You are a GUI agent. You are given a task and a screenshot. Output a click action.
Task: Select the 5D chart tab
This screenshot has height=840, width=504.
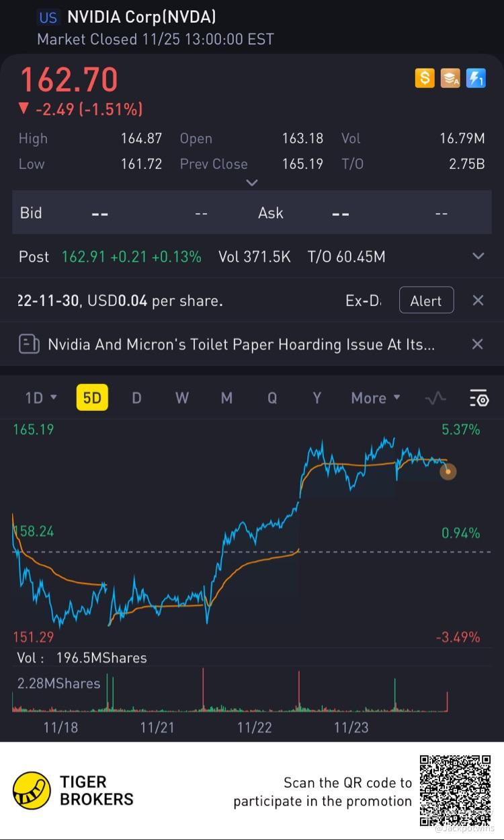[91, 398]
